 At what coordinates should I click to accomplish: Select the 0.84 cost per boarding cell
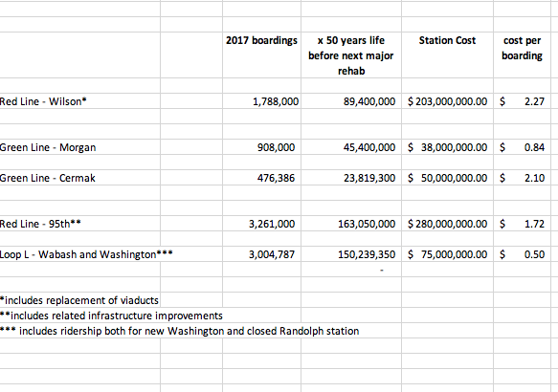tap(522, 147)
